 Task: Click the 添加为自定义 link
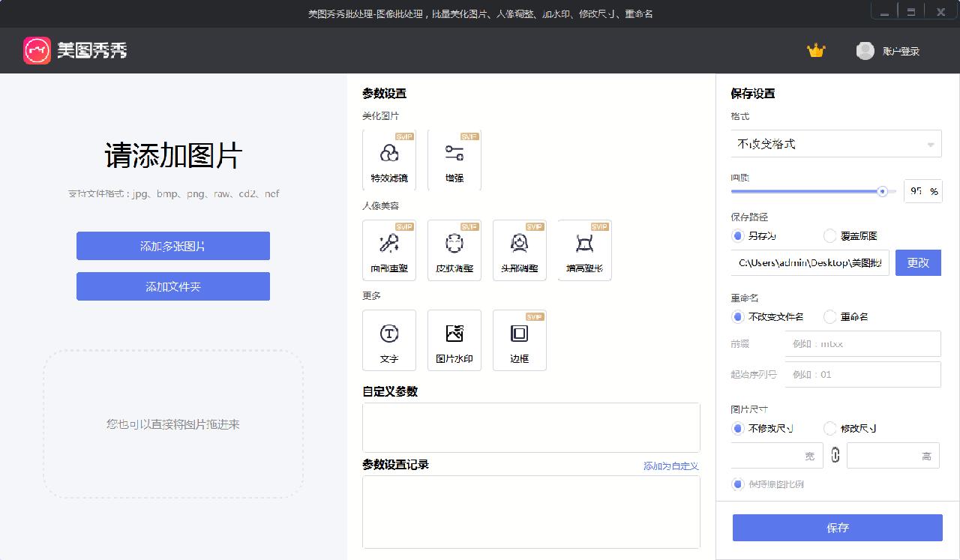point(670,466)
